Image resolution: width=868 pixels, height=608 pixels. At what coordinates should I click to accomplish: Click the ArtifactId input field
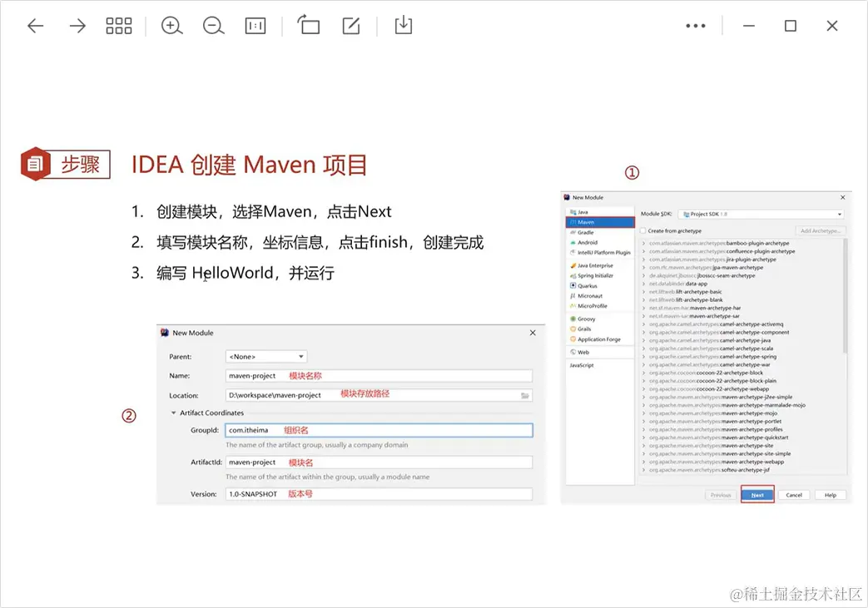click(x=379, y=462)
